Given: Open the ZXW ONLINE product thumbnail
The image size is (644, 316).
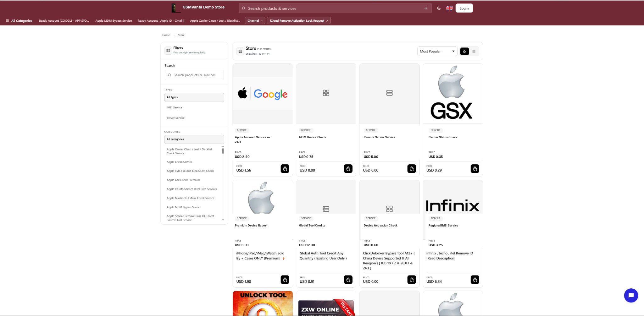Looking at the screenshot, I should click(326, 303).
